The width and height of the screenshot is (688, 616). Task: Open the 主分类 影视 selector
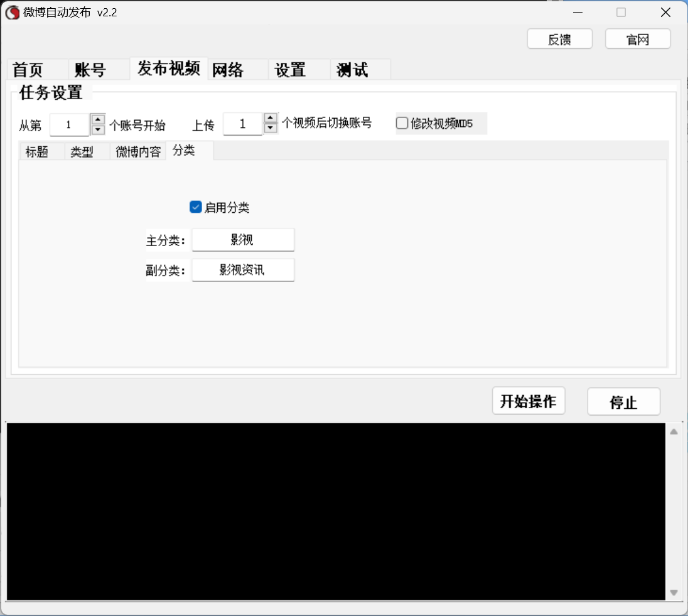pos(243,240)
